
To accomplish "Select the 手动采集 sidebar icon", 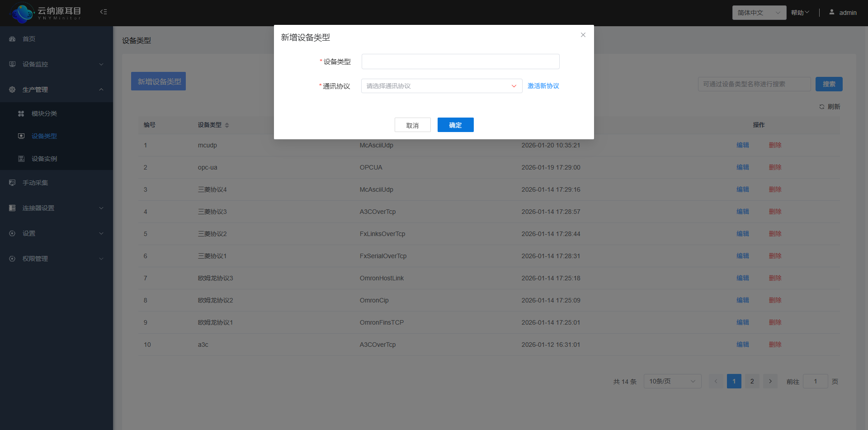I will (x=12, y=182).
